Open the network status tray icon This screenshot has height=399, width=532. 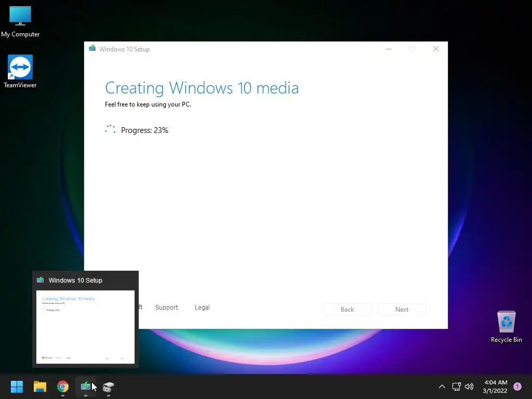click(x=456, y=387)
